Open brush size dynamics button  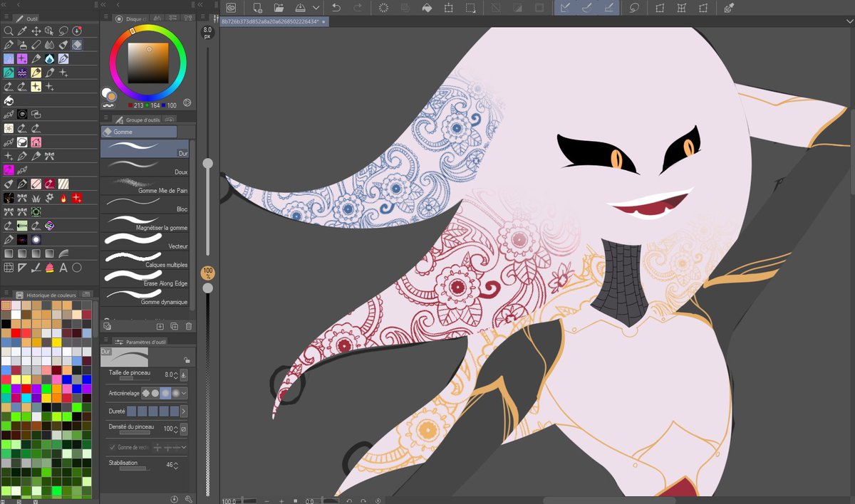click(184, 374)
